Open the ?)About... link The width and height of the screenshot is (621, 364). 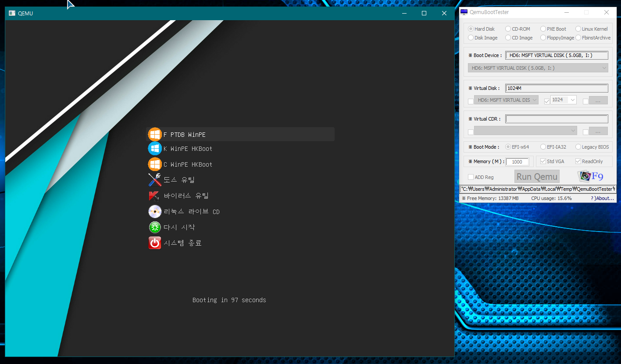pos(602,198)
